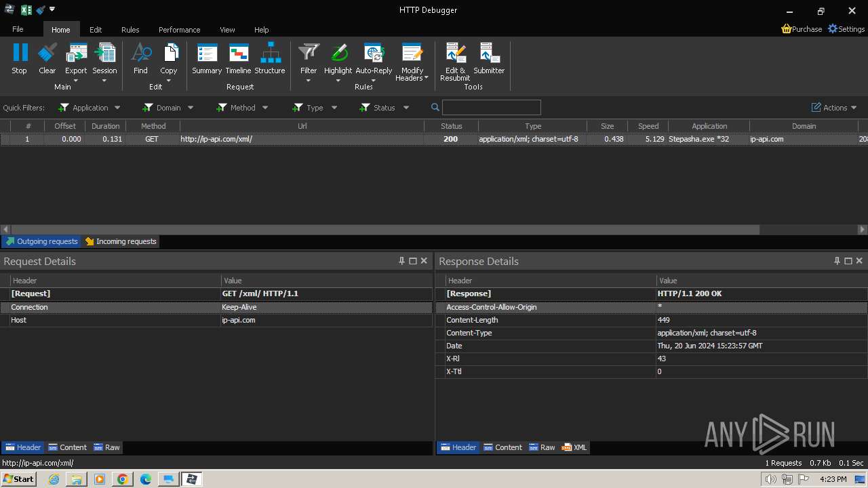Screen dimensions: 868x488
Task: Close the Response Details panel
Action: tap(859, 261)
